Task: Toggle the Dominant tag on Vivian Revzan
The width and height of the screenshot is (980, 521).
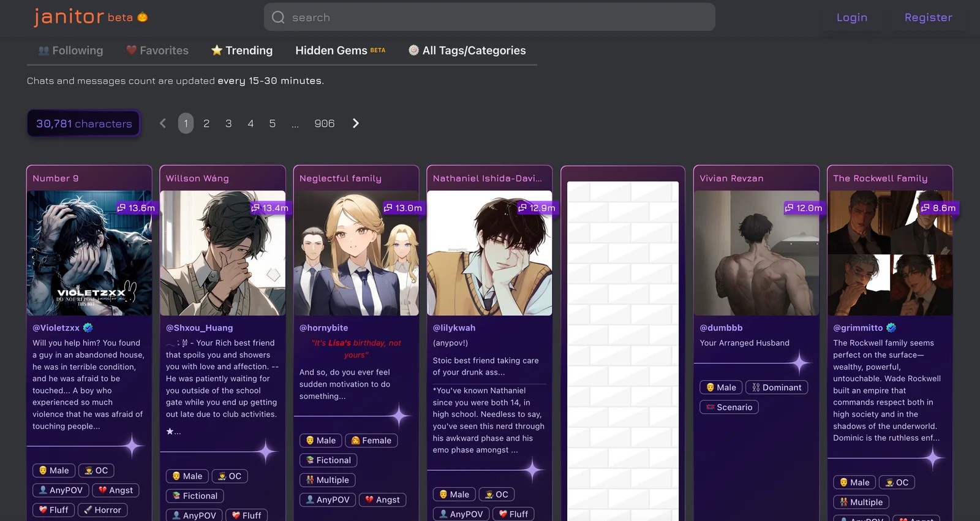Action: pos(777,387)
